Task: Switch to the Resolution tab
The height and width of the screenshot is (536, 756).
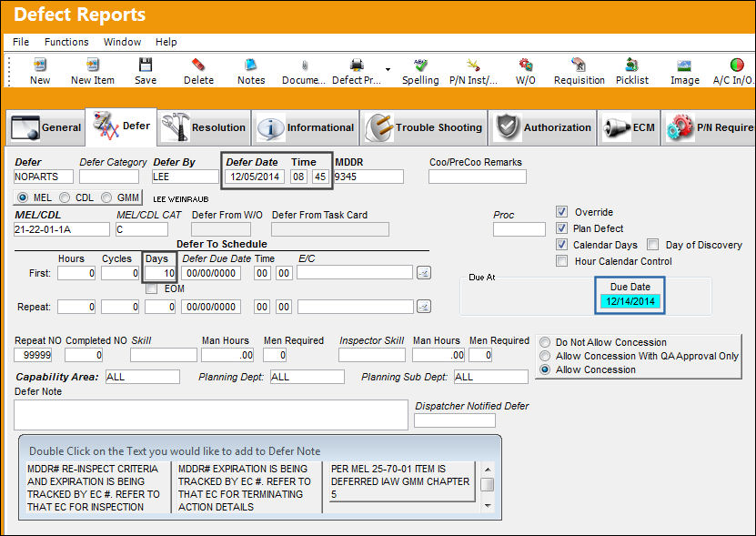Action: point(204,127)
